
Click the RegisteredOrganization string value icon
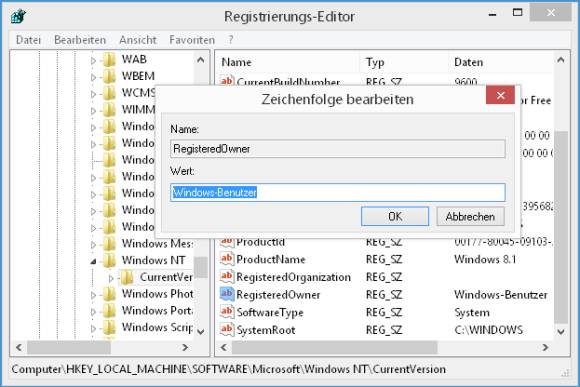[x=227, y=276]
